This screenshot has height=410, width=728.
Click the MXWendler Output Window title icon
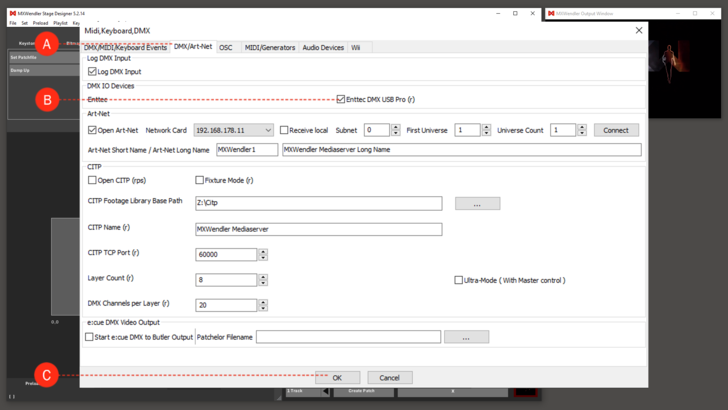551,13
